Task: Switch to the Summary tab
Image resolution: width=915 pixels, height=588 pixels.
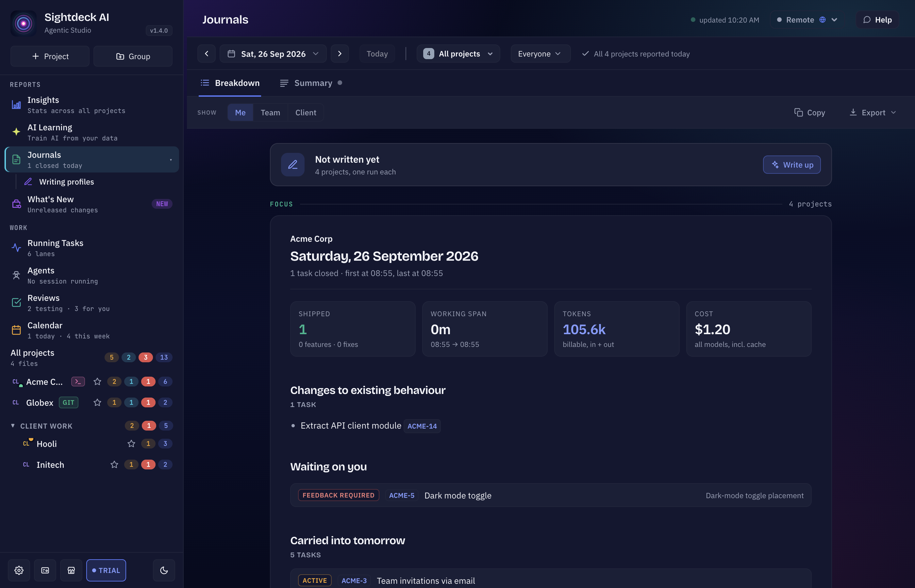Action: click(311, 83)
